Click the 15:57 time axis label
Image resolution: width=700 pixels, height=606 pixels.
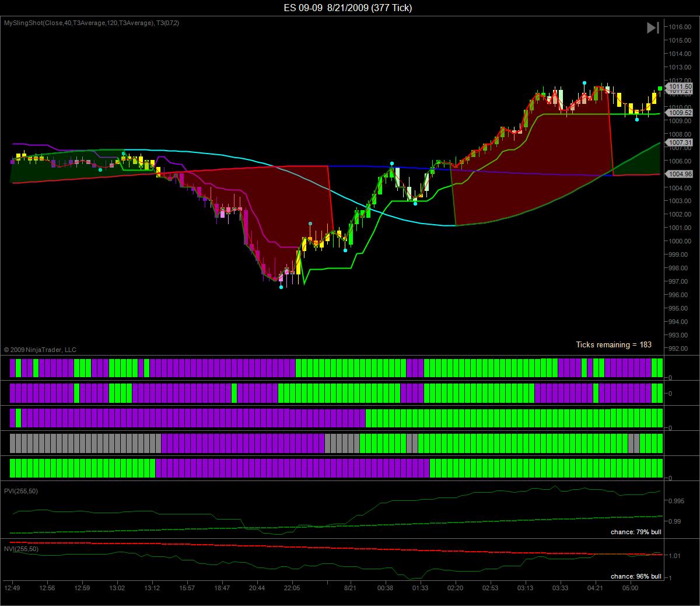[x=187, y=588]
